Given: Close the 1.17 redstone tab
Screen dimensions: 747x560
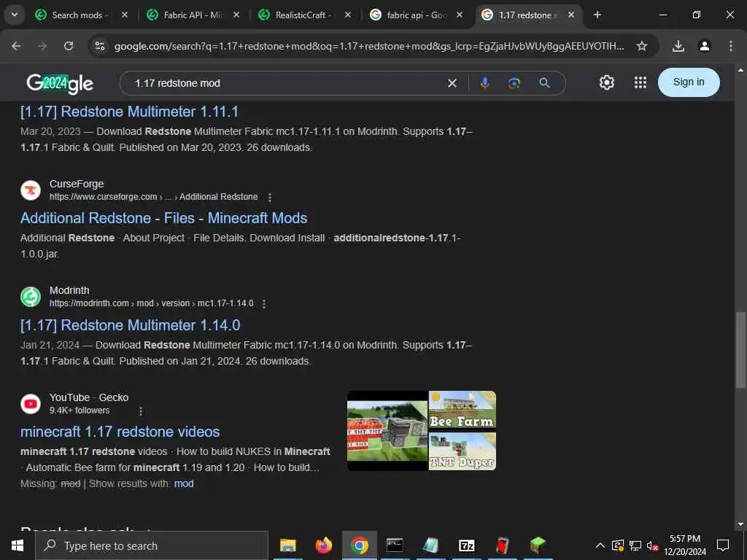Looking at the screenshot, I should (x=571, y=15).
